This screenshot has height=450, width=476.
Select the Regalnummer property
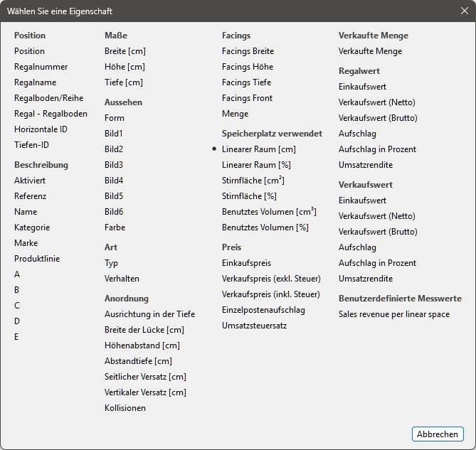pyautogui.click(x=41, y=67)
